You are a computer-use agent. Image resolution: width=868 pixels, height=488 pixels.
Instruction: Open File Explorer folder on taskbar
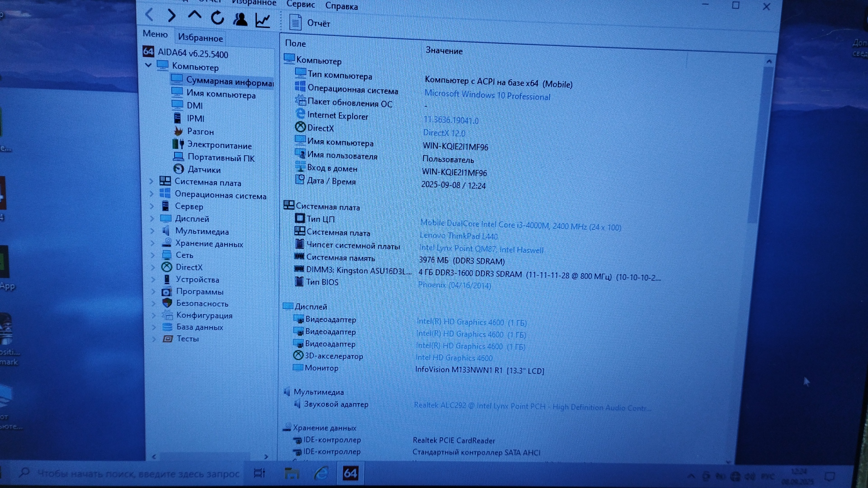click(x=292, y=473)
